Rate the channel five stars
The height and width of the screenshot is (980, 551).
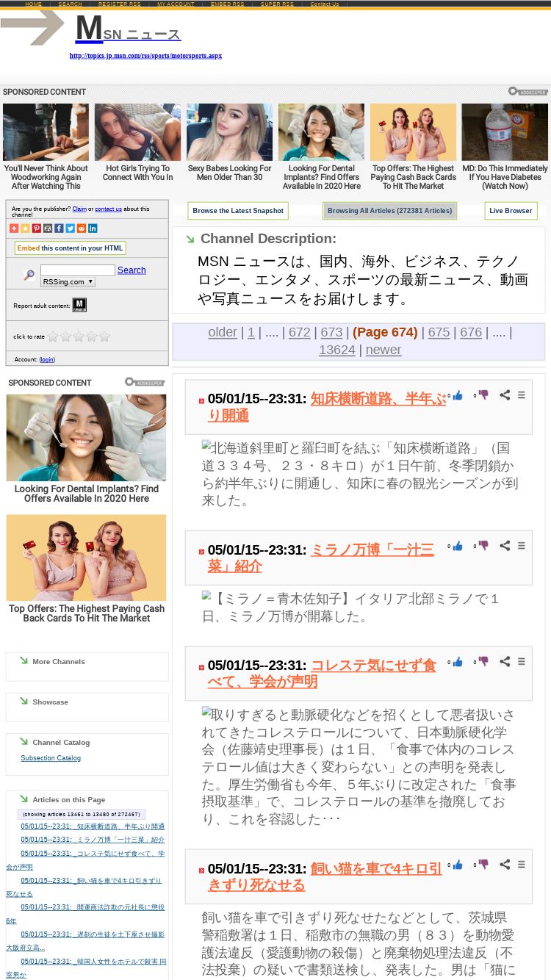pyautogui.click(x=104, y=336)
